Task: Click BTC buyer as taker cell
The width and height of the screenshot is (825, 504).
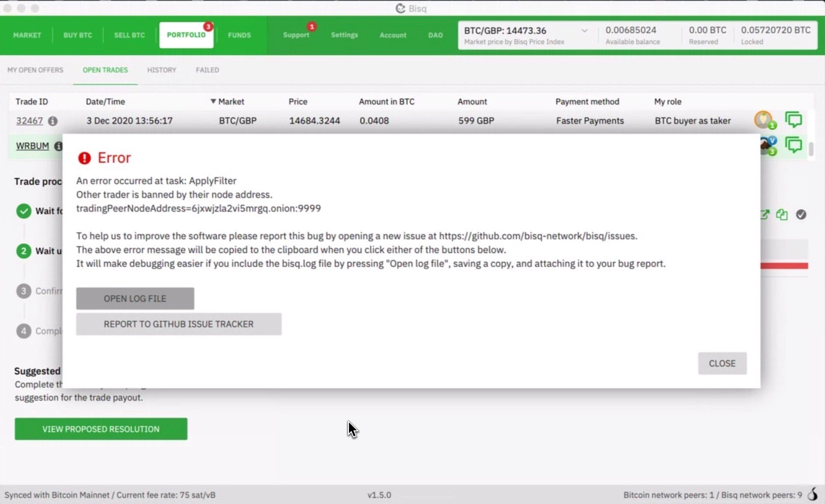Action: pos(693,121)
